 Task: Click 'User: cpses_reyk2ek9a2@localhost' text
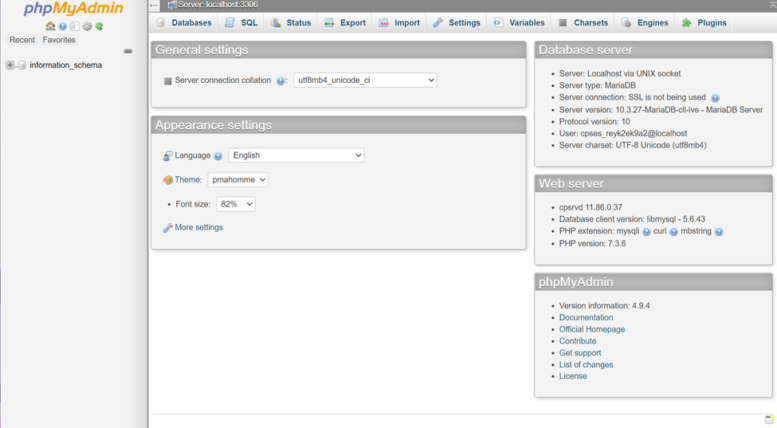click(623, 134)
